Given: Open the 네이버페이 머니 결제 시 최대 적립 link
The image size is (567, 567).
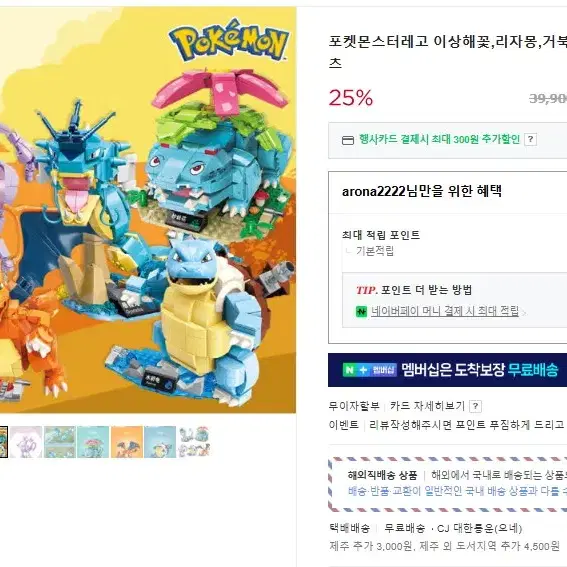Looking at the screenshot, I should 445,311.
